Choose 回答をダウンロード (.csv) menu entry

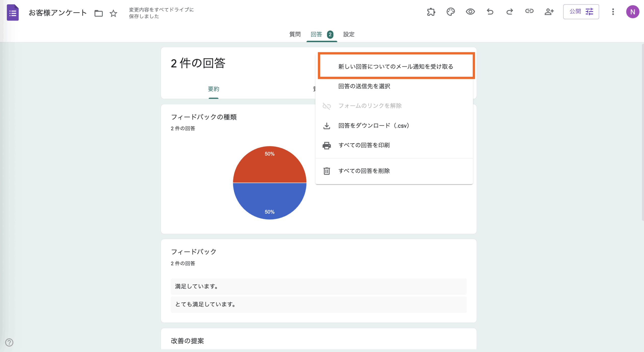click(374, 126)
